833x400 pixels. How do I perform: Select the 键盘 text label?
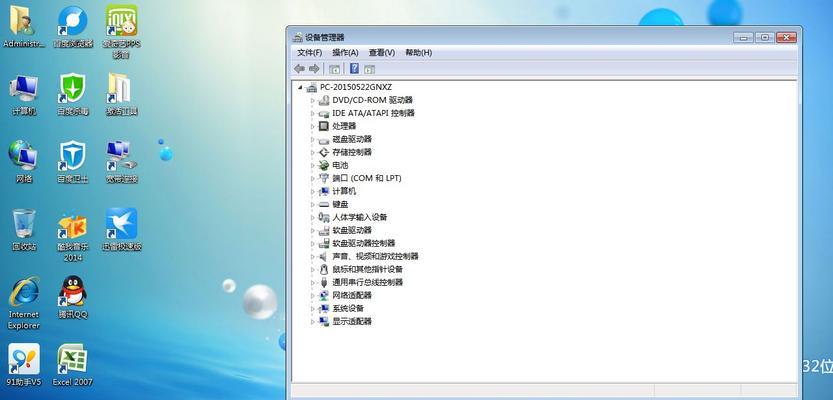pyautogui.click(x=340, y=205)
